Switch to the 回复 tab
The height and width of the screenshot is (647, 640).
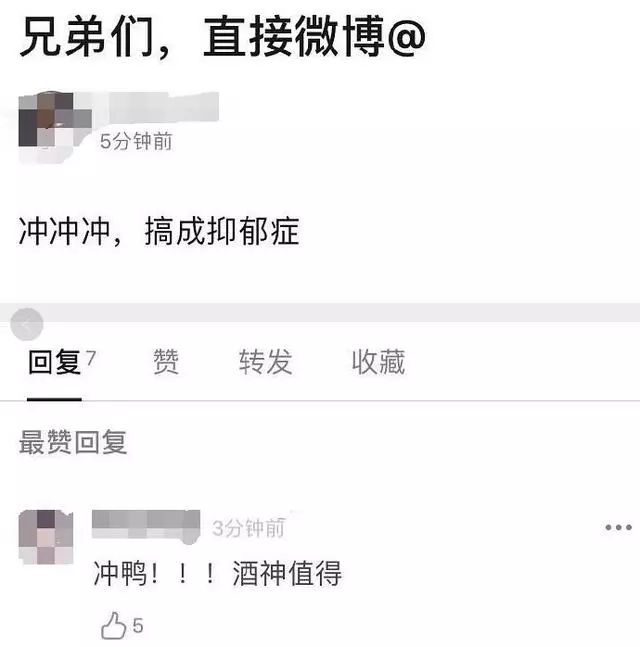(x=54, y=361)
